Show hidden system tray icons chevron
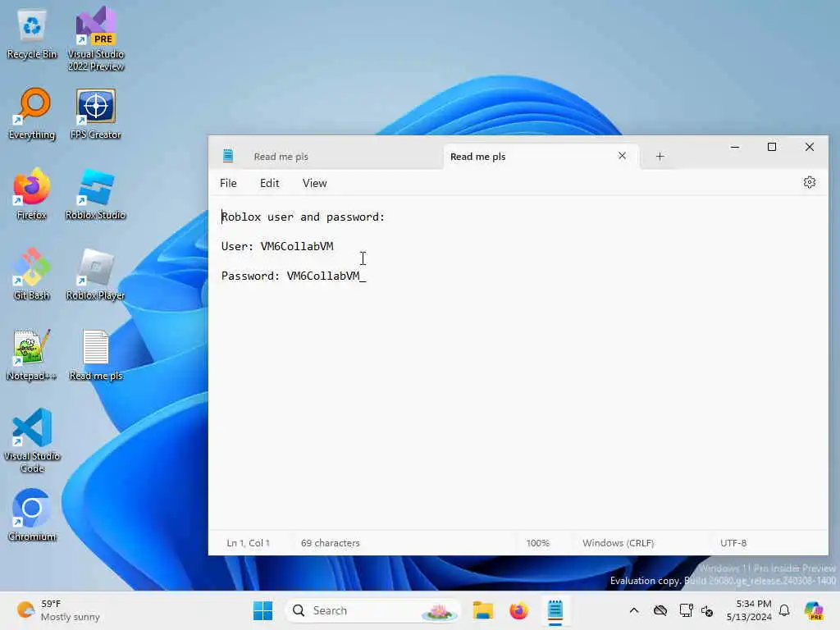This screenshot has height=630, width=840. (x=634, y=610)
